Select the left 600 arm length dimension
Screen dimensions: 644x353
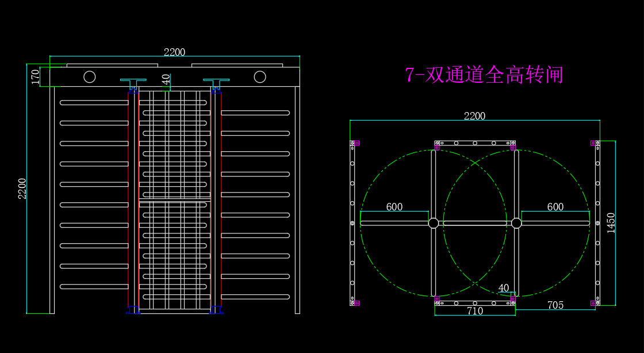click(394, 207)
